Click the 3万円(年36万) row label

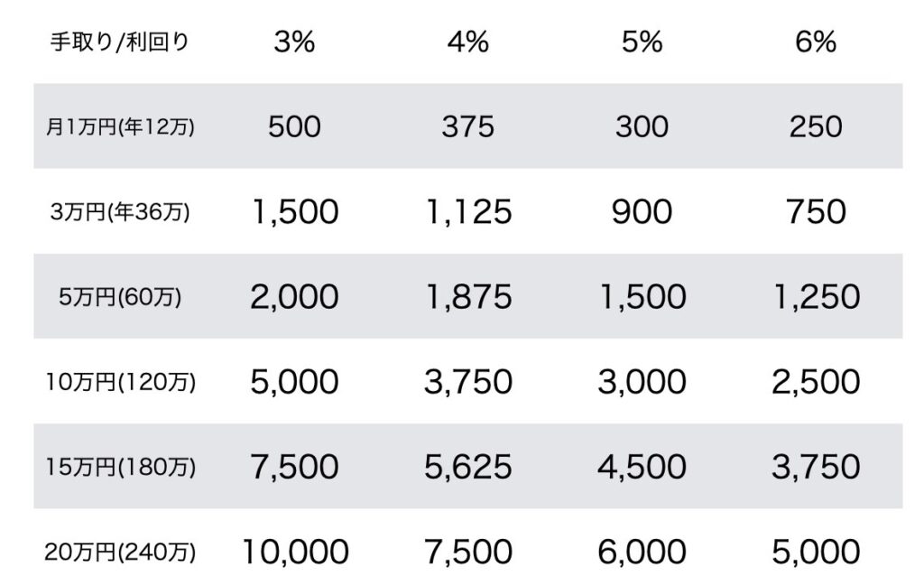click(120, 211)
